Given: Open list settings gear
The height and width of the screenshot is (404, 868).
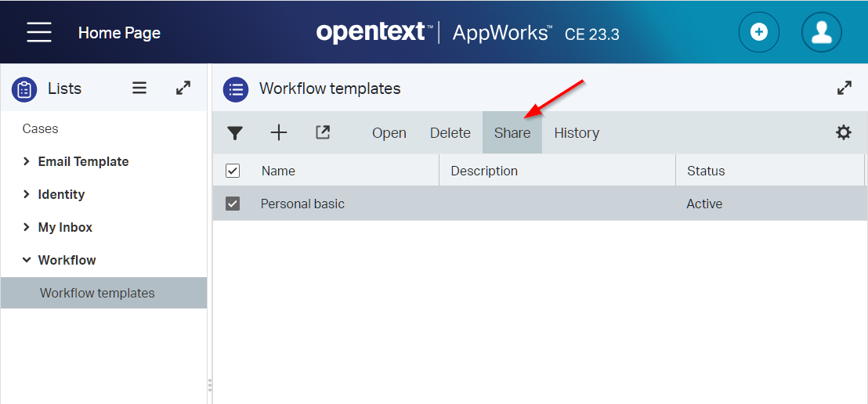Looking at the screenshot, I should 844,132.
